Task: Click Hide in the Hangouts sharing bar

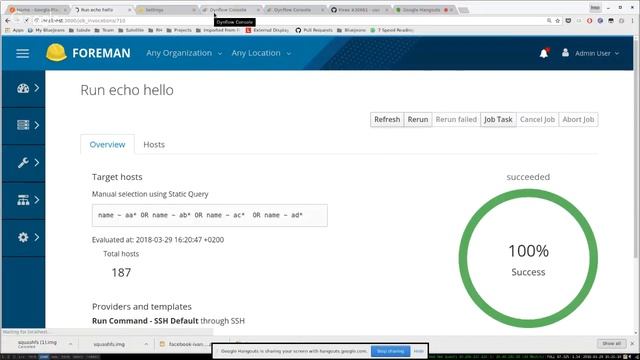Action: coord(419,351)
